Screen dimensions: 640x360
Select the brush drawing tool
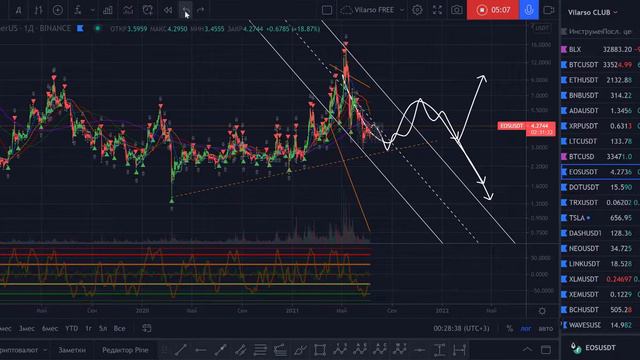coord(300,350)
